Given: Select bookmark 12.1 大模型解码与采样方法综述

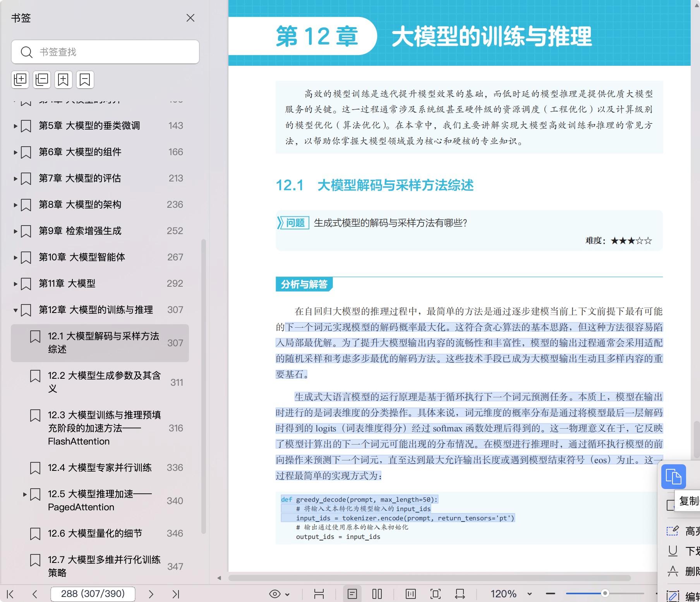Looking at the screenshot, I should [x=100, y=343].
